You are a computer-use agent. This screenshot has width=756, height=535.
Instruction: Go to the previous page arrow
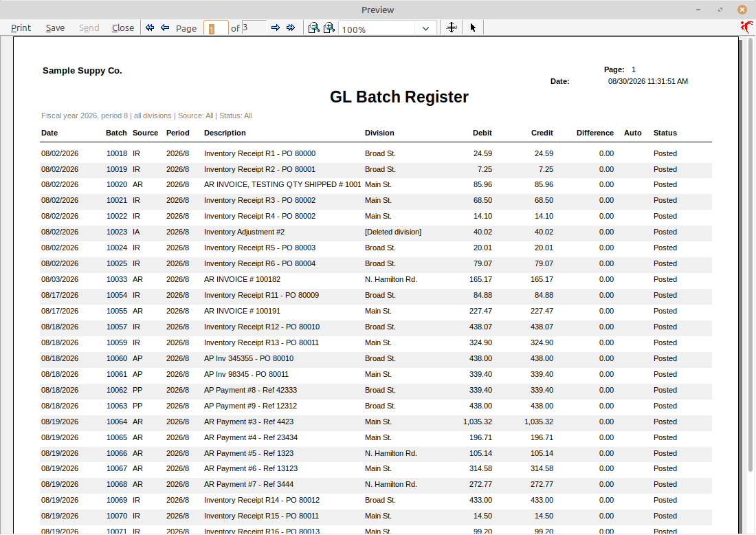[x=165, y=28]
